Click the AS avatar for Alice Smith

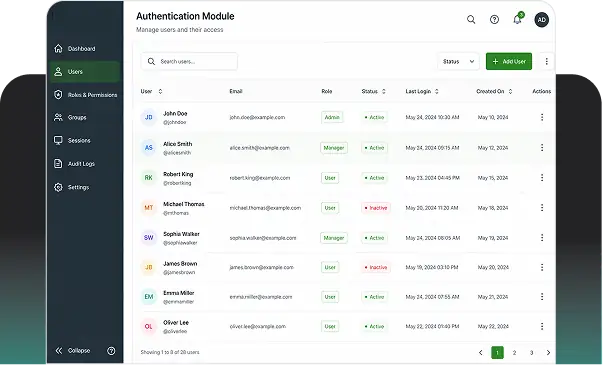pos(148,148)
